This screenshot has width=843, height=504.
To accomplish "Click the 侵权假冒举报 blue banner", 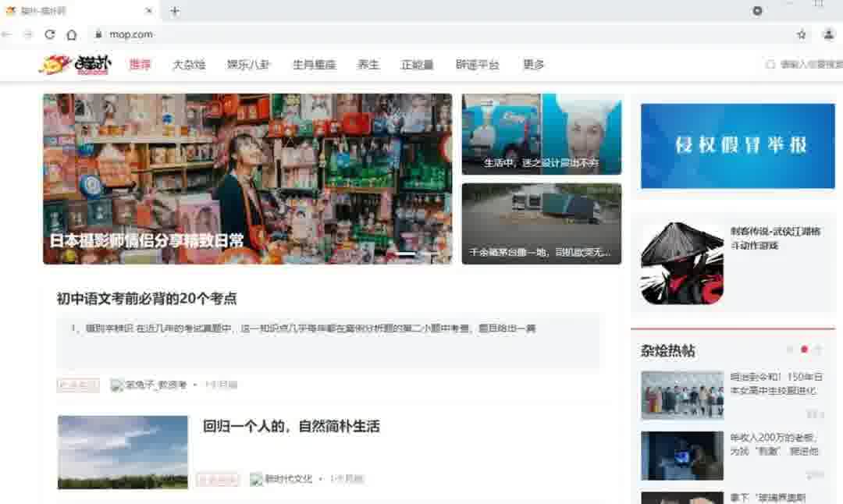I will 738,146.
